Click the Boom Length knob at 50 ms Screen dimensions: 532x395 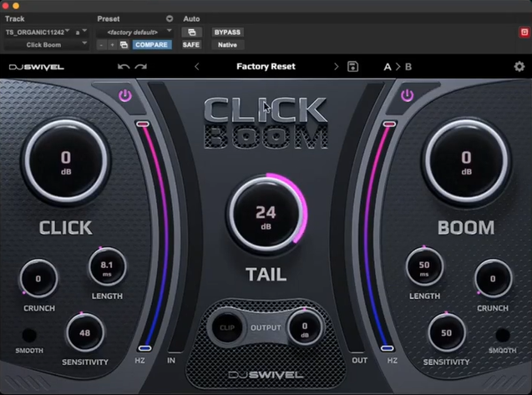click(x=424, y=267)
